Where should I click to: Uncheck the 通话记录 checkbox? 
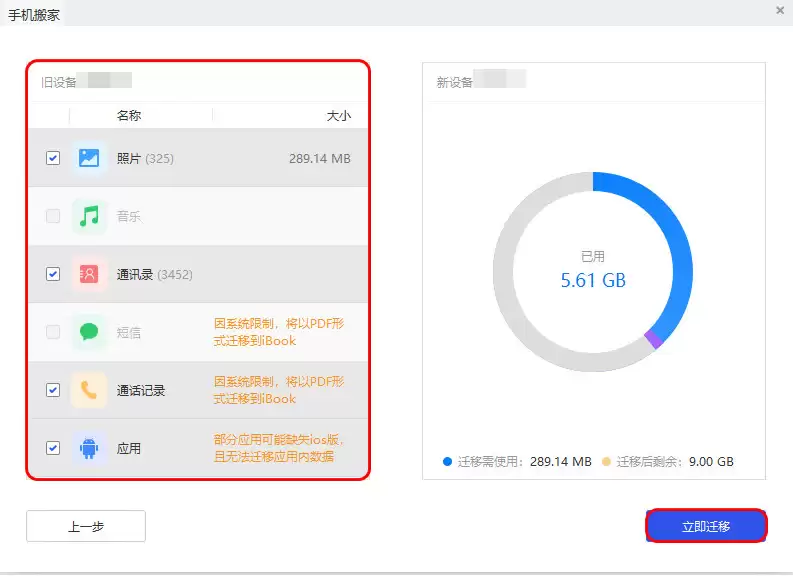pyautogui.click(x=53, y=390)
